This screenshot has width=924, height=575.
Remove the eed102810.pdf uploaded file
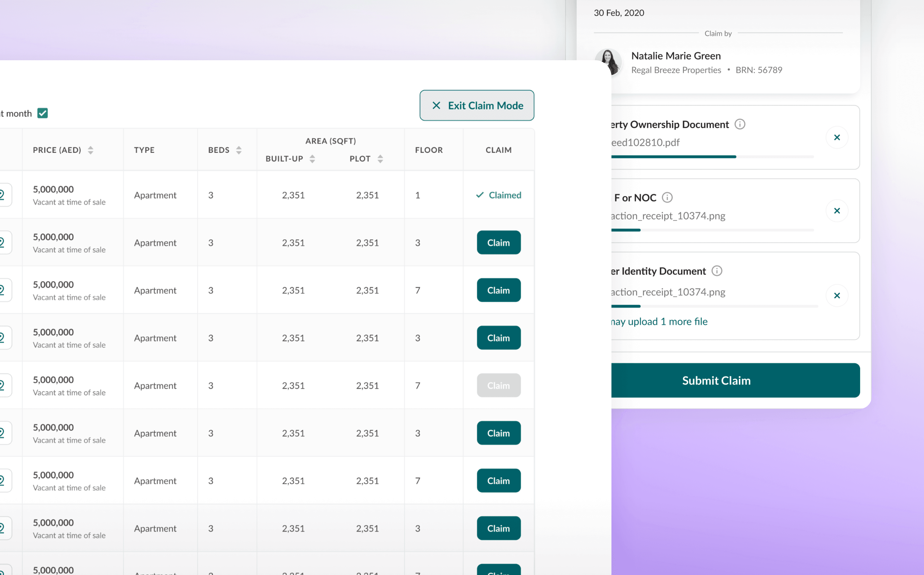click(x=836, y=137)
